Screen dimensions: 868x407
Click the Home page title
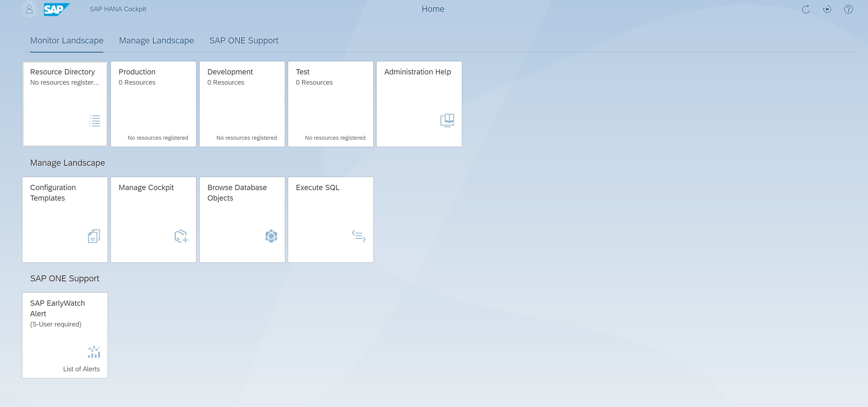[x=433, y=9]
